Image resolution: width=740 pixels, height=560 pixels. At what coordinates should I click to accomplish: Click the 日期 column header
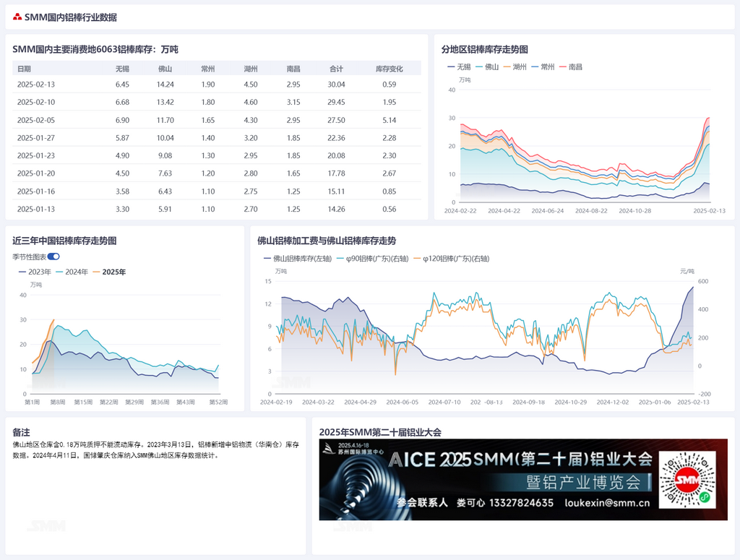tap(24, 69)
